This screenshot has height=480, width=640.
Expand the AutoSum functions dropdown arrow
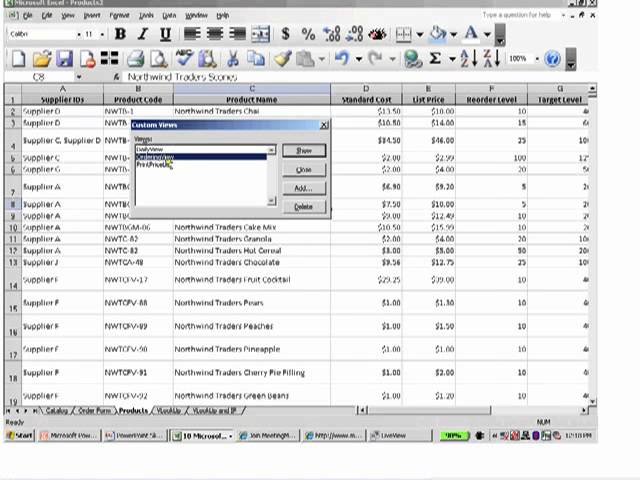point(452,59)
